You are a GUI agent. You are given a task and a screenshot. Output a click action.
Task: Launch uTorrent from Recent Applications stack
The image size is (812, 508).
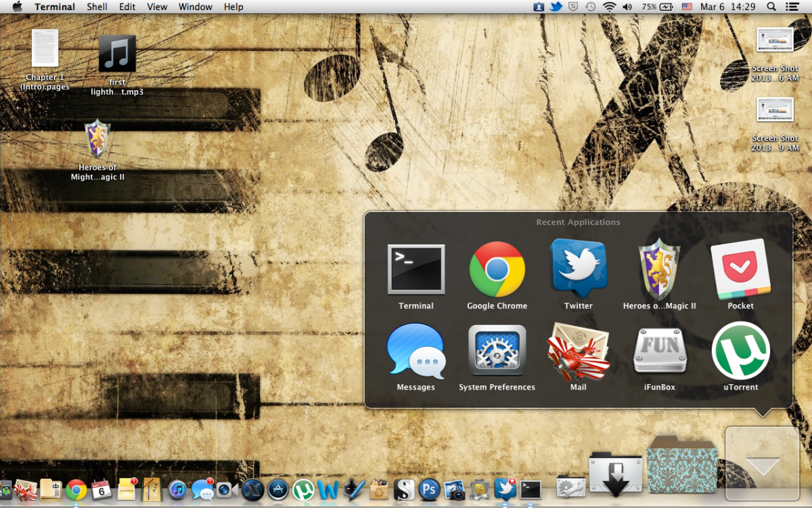tap(741, 350)
